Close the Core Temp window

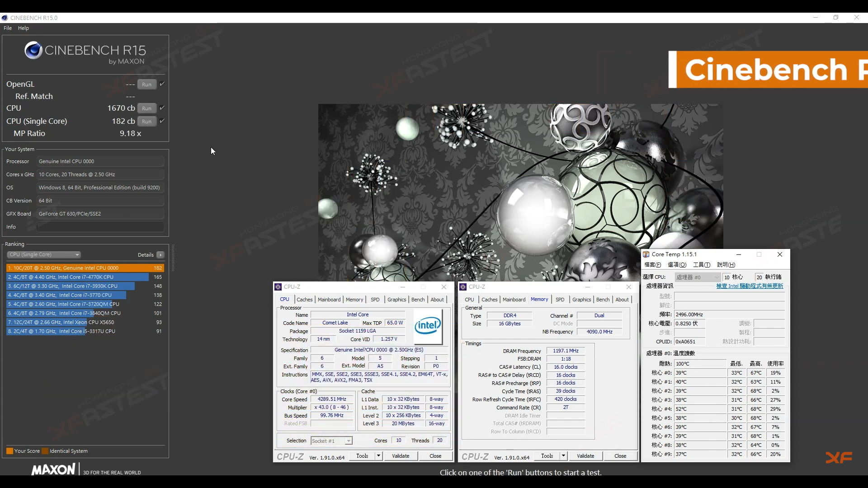click(x=780, y=254)
